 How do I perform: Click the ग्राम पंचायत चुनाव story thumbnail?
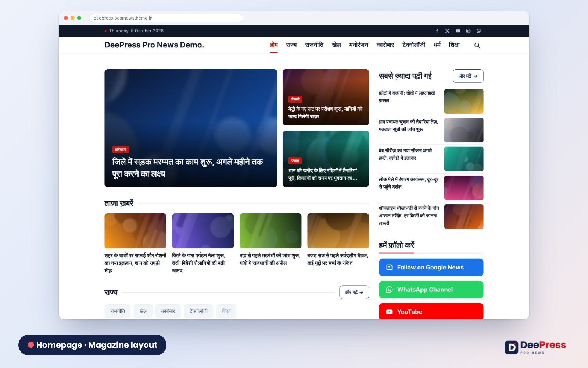pyautogui.click(x=464, y=130)
